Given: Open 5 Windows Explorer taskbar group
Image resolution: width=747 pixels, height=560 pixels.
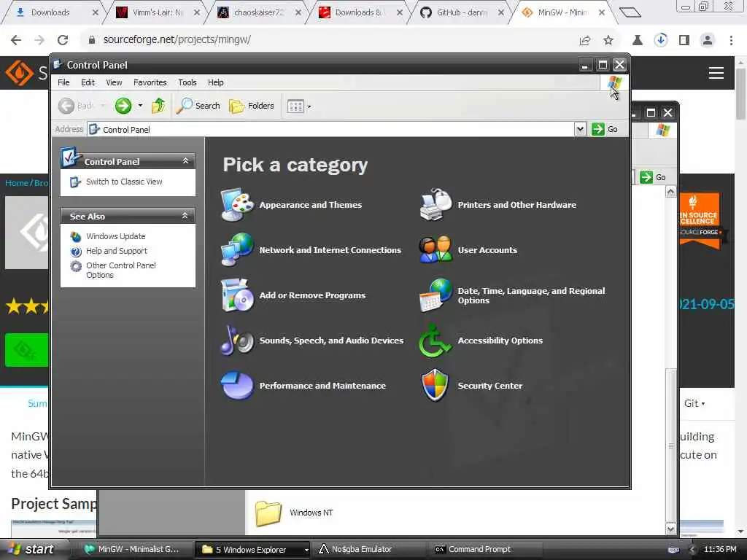Looking at the screenshot, I should click(252, 549).
